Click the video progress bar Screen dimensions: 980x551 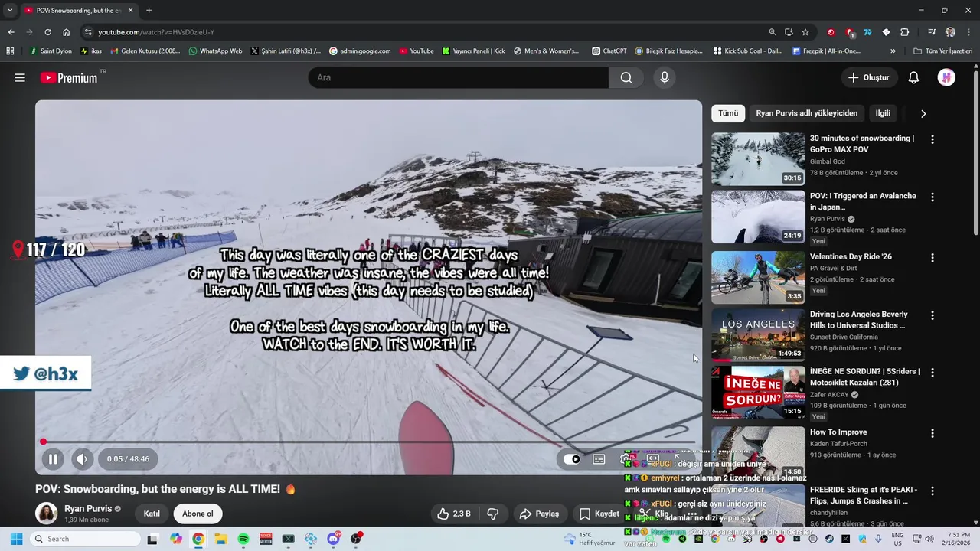(x=368, y=442)
